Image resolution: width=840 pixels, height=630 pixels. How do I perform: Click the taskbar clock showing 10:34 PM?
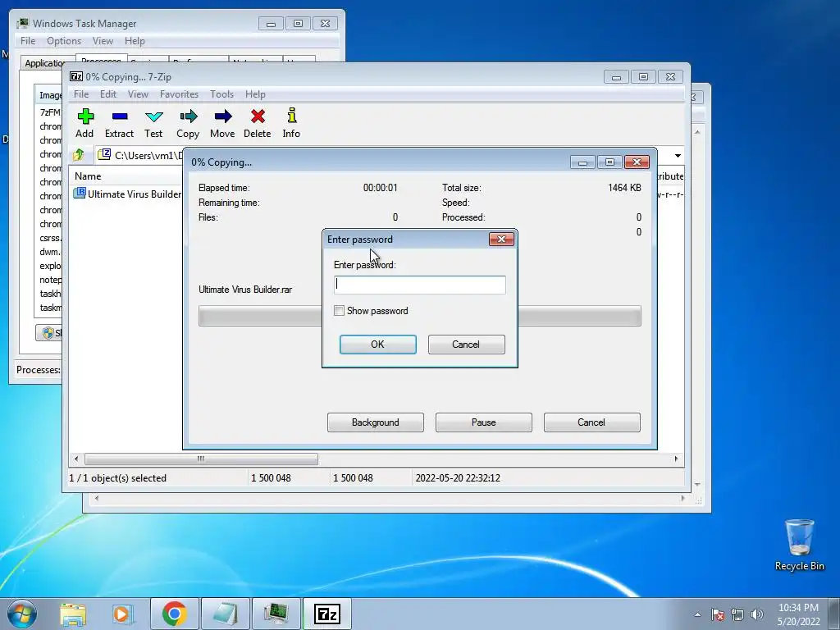pos(798,614)
